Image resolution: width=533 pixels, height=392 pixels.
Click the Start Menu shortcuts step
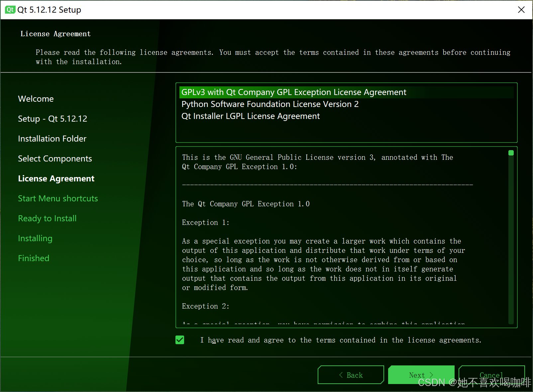(x=58, y=199)
